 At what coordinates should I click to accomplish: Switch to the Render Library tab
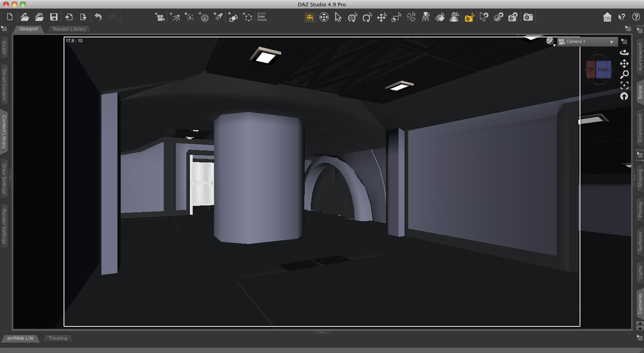pyautogui.click(x=69, y=29)
